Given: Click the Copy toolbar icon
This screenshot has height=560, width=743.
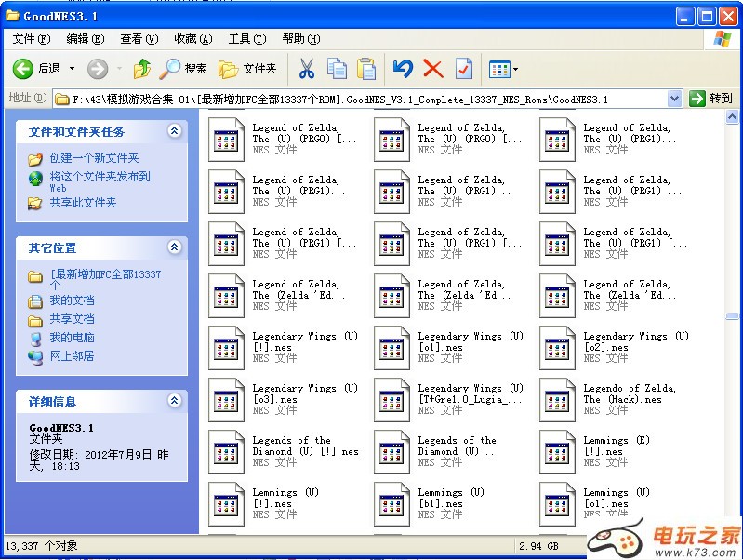Looking at the screenshot, I should point(337,69).
